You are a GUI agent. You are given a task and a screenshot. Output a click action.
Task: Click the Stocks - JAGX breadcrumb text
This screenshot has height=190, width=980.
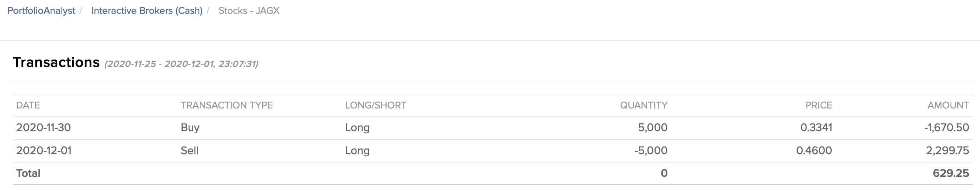249,11
